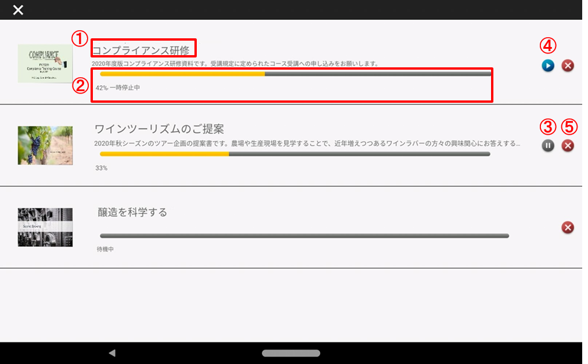This screenshot has width=588, height=364.
Task: Pause the ワインツーリズムのご提案 download
Action: click(x=548, y=146)
